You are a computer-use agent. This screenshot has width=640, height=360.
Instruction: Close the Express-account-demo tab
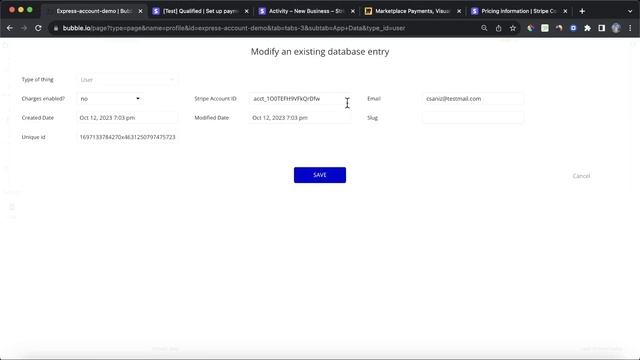[x=140, y=11]
